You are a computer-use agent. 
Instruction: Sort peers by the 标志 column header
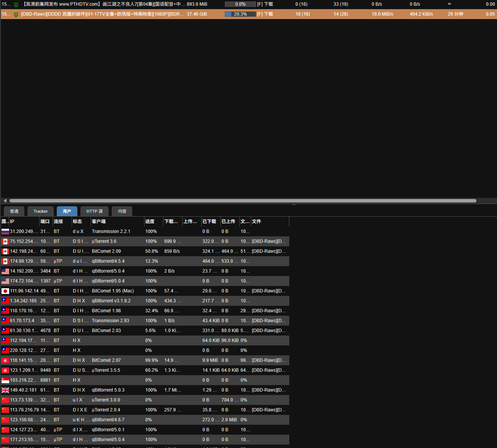[82, 222]
